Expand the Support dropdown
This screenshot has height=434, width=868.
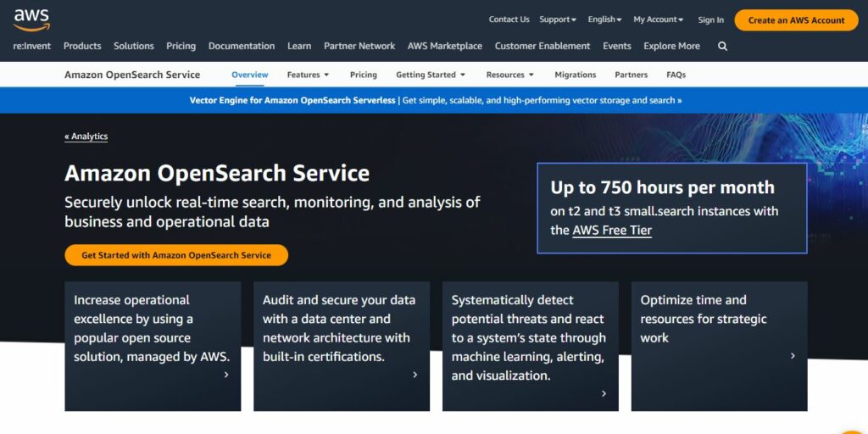tap(558, 19)
